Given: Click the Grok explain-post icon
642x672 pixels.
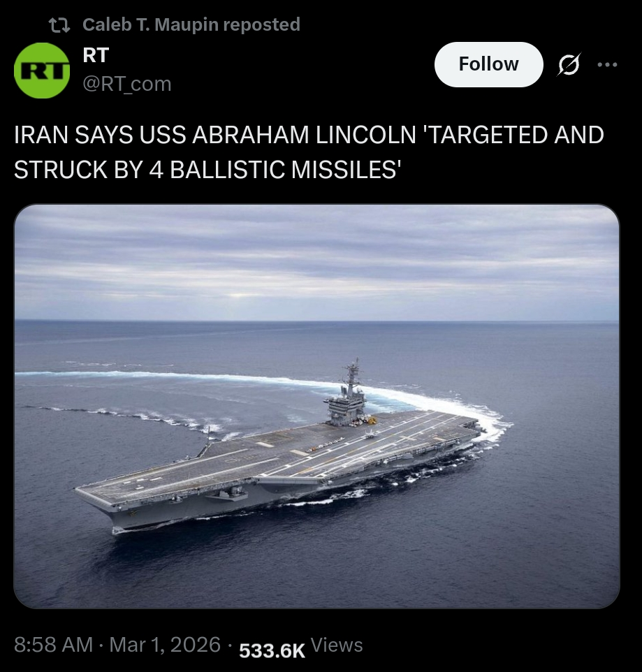Looking at the screenshot, I should tap(569, 64).
